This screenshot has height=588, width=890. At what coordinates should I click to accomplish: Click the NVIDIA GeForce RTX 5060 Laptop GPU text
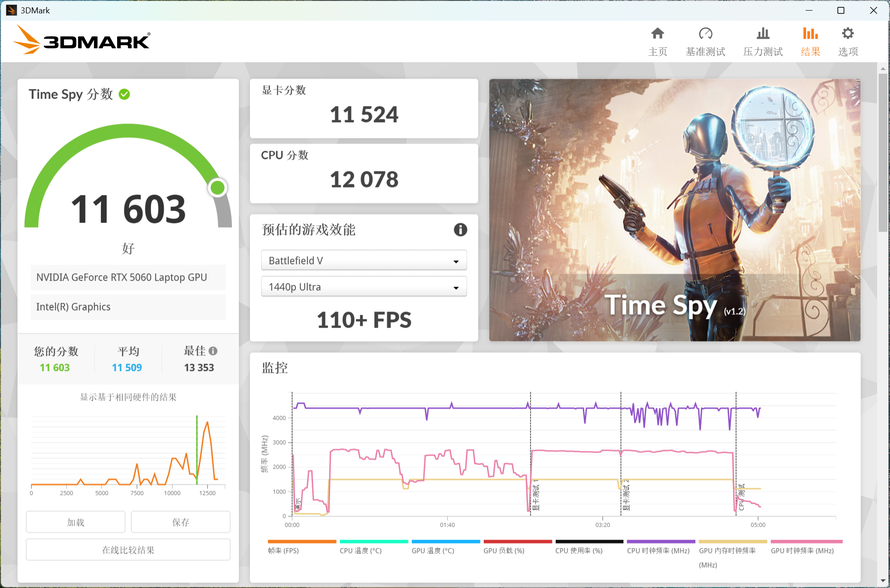121,278
